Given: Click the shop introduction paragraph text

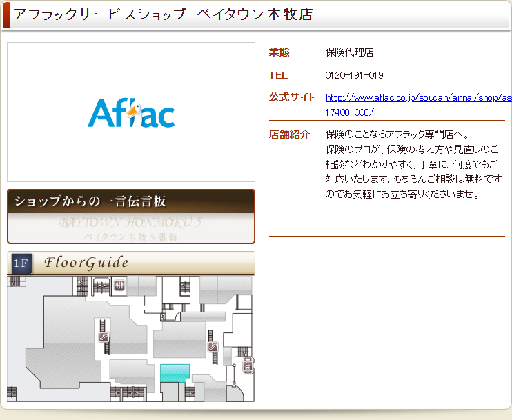Looking at the screenshot, I should tap(413, 164).
